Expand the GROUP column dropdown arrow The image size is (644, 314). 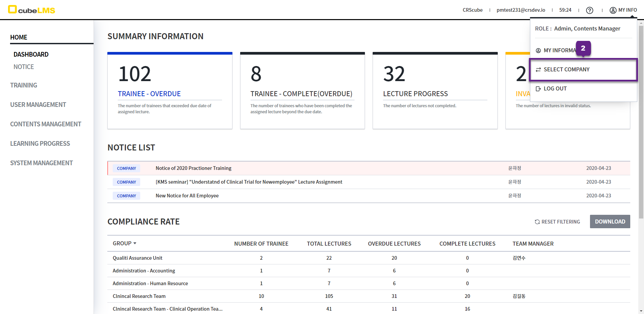(135, 243)
